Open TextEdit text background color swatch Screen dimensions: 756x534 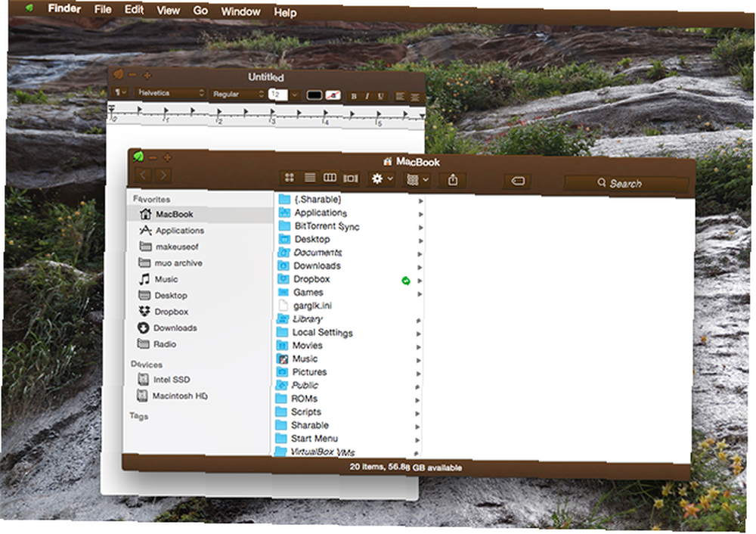pos(333,95)
